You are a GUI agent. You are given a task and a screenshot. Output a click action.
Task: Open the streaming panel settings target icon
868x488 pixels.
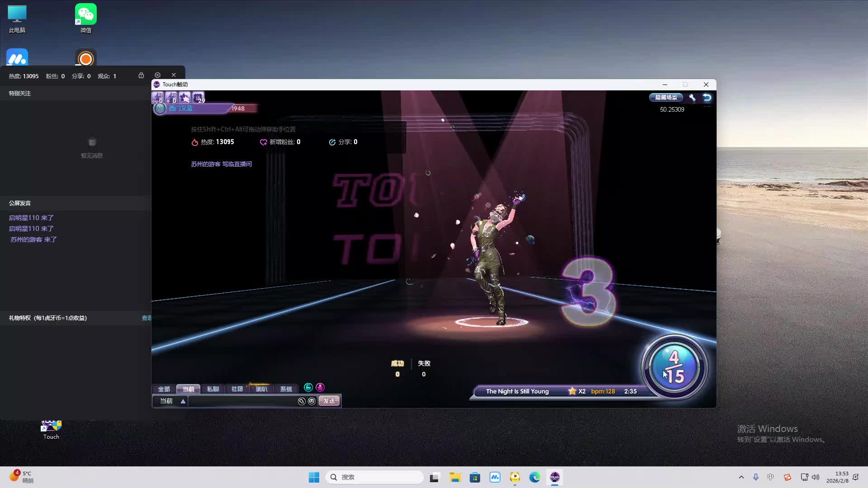157,75
